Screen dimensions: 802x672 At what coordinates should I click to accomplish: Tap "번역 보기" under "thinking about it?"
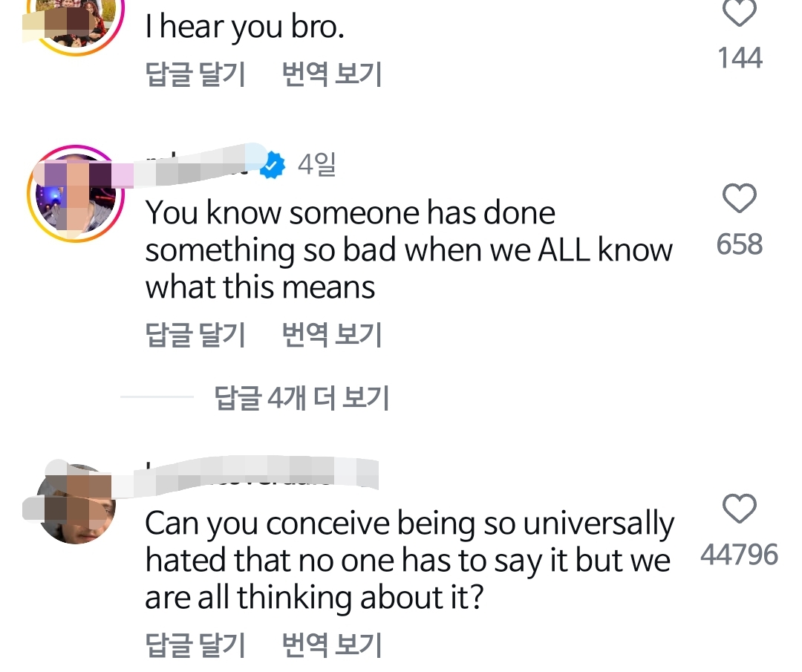332,645
